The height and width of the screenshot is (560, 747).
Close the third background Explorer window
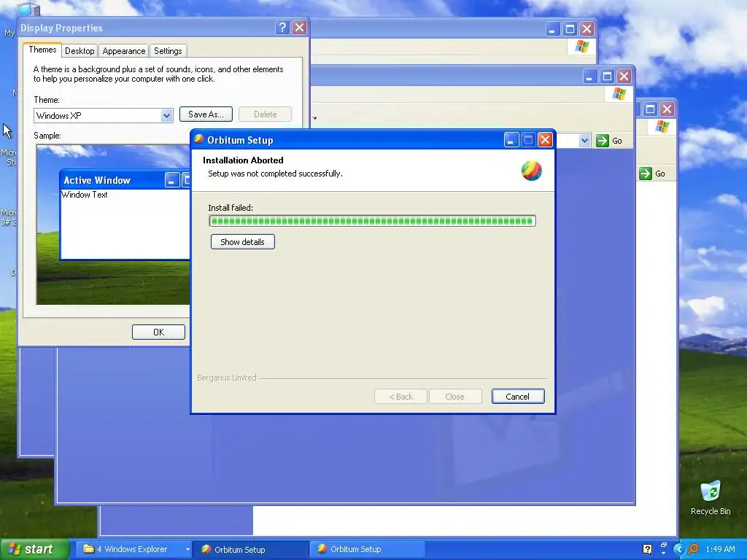[667, 109]
